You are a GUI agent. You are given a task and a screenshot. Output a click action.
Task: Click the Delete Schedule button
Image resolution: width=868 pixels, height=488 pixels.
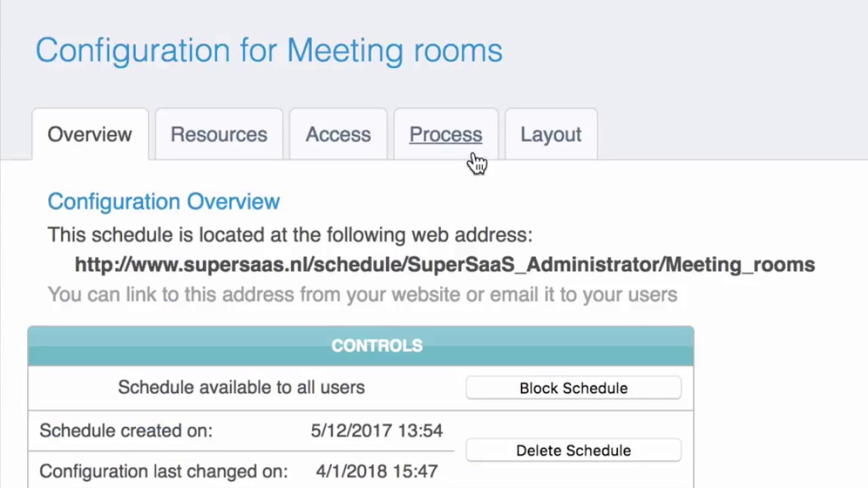tap(574, 451)
